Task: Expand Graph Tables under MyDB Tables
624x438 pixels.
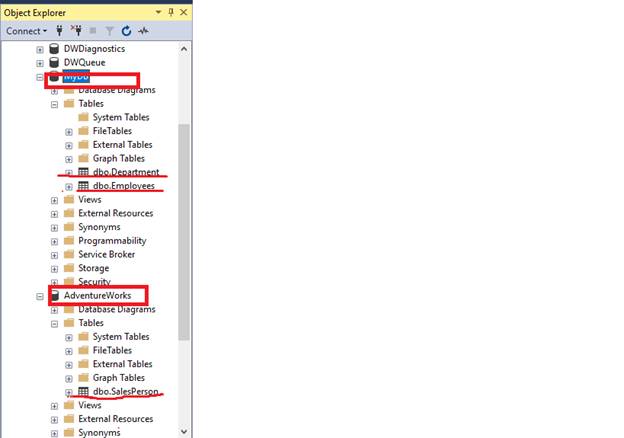Action: [x=69, y=160]
